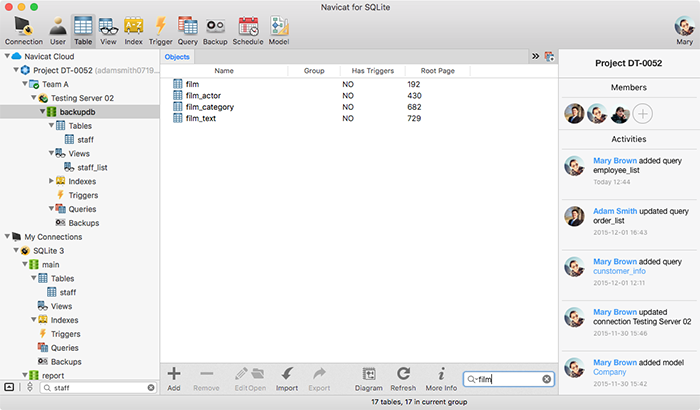Image resolution: width=700 pixels, height=410 pixels.
Task: Open the Company model link
Action: coord(609,372)
